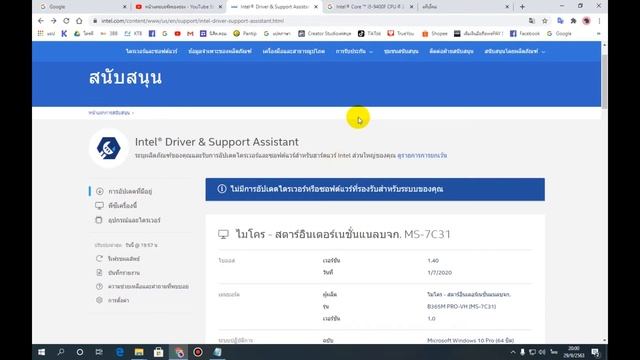Click the page vertical scrollbar
Image resolution: width=640 pixels, height=360 pixels.
604,82
